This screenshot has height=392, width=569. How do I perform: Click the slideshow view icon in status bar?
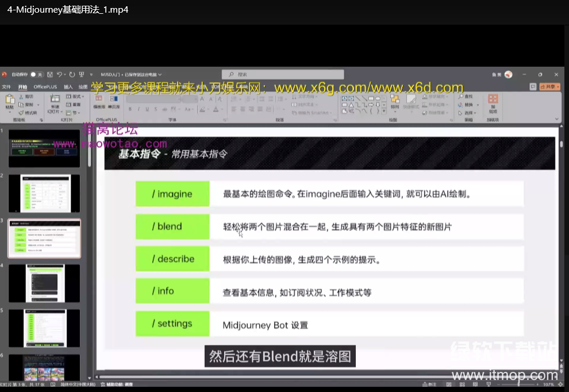[489, 384]
